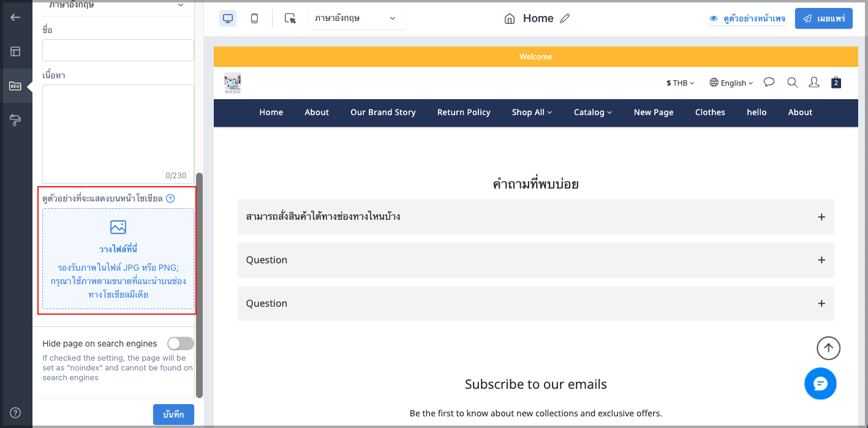Image resolution: width=868 pixels, height=428 pixels.
Task: Expand the first FAQ question plus icon
Action: pos(821,217)
